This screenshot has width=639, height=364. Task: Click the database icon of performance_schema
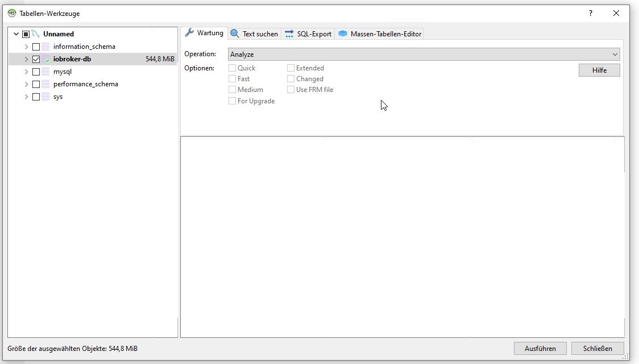tap(45, 84)
